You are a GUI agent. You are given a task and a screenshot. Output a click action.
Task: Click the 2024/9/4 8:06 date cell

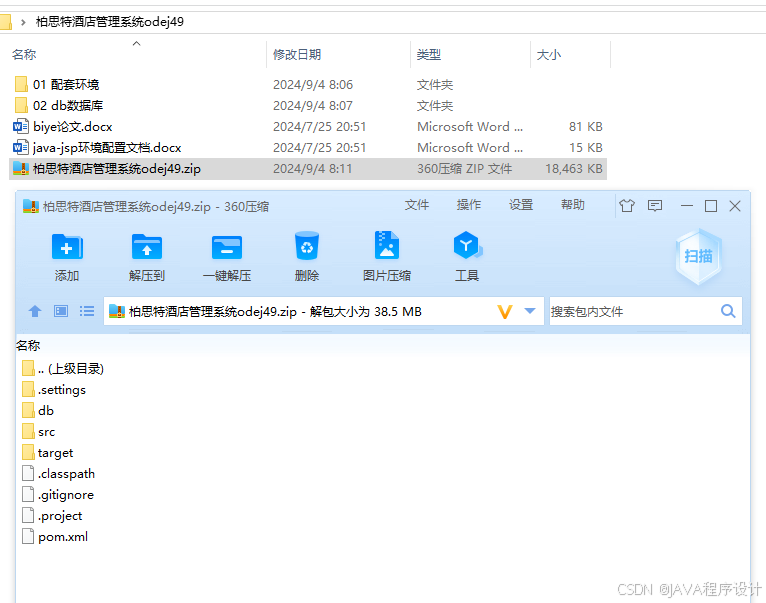click(313, 85)
